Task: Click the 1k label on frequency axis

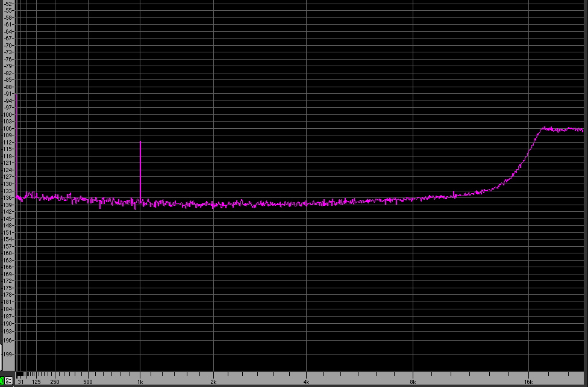Action: tap(140, 382)
